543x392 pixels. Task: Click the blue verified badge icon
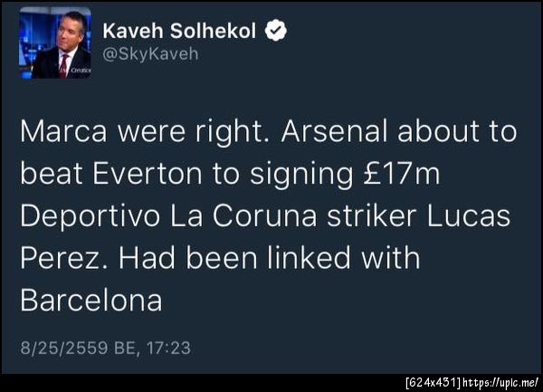click(x=276, y=30)
